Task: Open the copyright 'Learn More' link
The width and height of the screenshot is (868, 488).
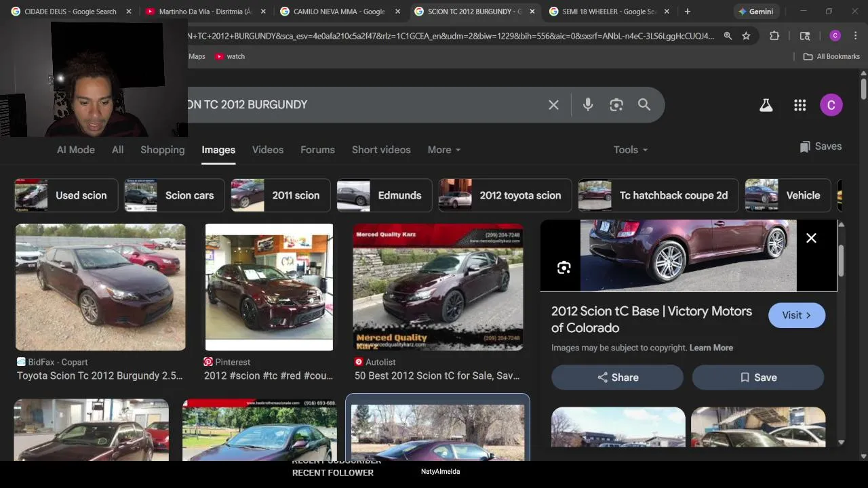Action: pyautogui.click(x=711, y=348)
